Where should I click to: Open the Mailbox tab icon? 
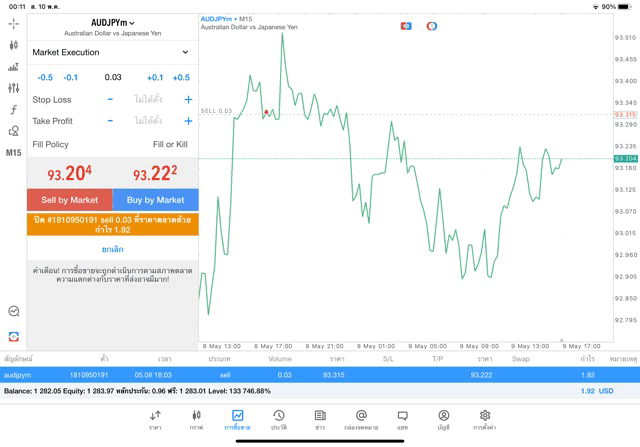pyautogui.click(x=361, y=420)
